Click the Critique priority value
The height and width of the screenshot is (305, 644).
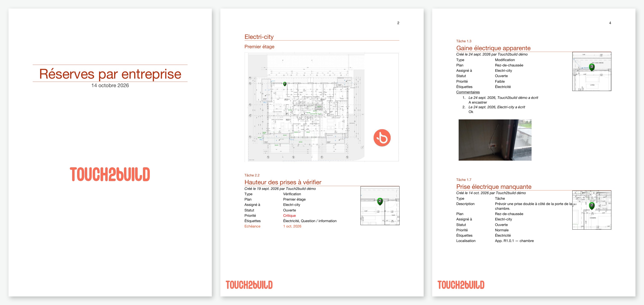(289, 216)
